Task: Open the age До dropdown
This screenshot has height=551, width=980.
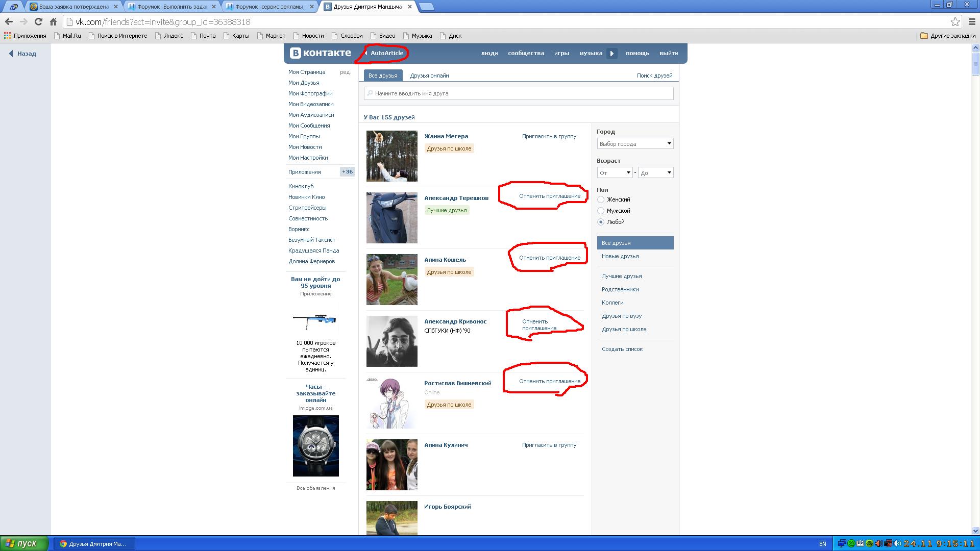Action: [x=655, y=173]
